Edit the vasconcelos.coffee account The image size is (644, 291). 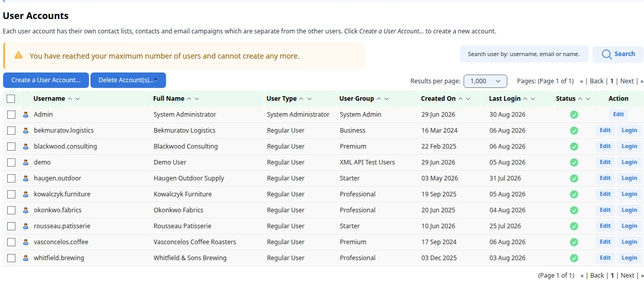click(x=605, y=242)
